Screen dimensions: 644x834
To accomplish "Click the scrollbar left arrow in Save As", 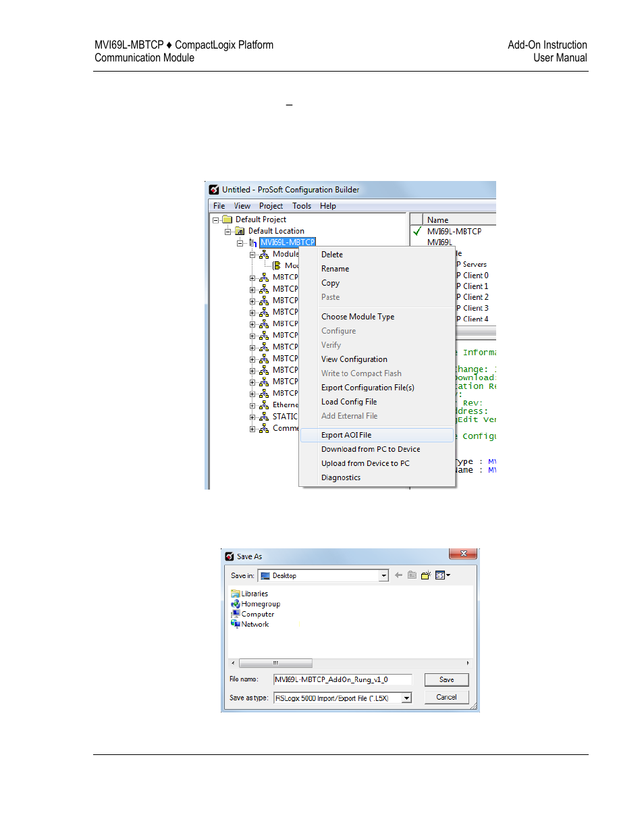I will point(234,663).
